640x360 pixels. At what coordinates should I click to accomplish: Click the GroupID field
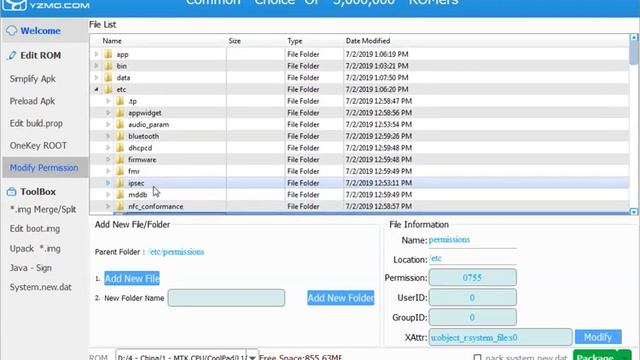pyautogui.click(x=472, y=317)
